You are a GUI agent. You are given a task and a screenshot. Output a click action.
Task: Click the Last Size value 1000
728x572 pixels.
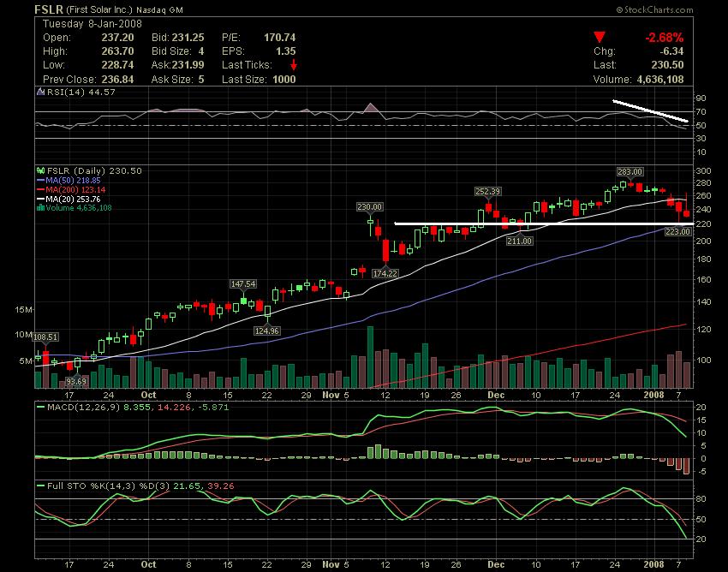(x=284, y=80)
